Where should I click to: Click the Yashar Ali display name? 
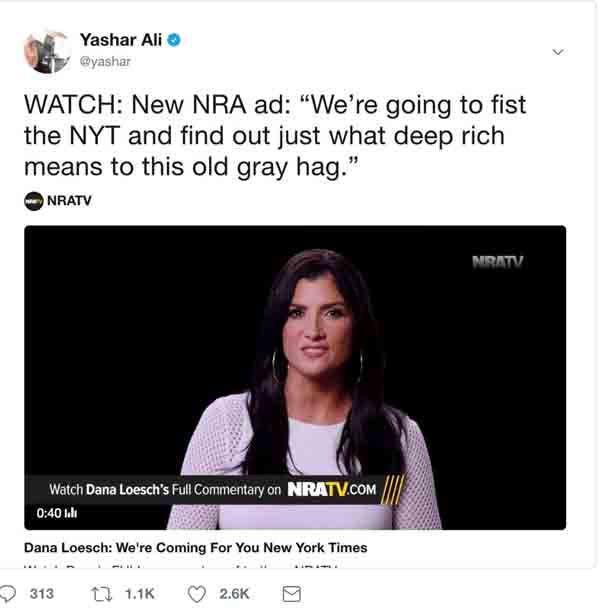(x=121, y=40)
